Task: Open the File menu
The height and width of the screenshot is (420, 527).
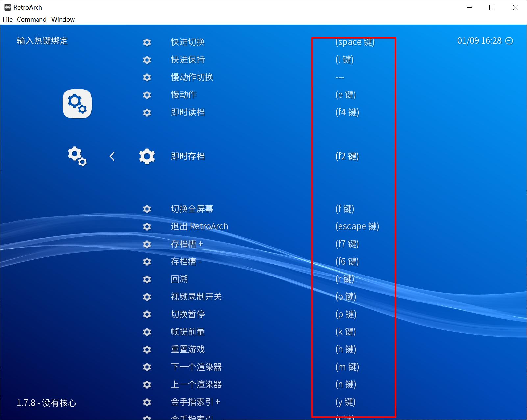Action: click(7, 19)
